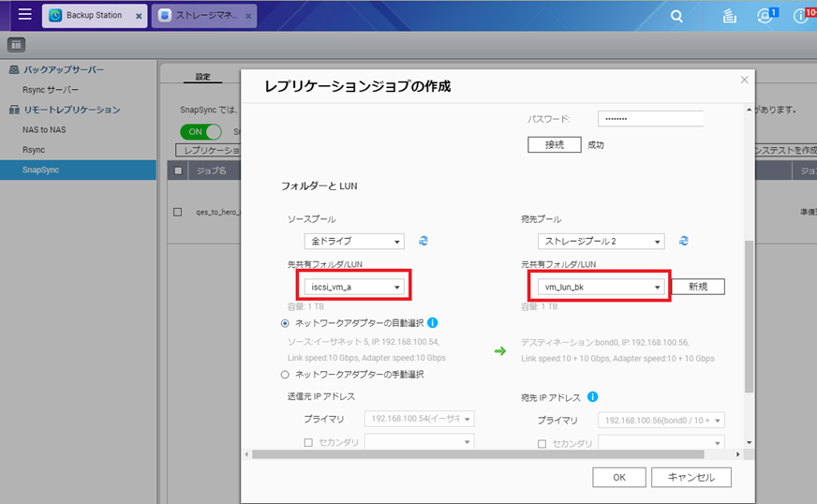Select Rsync in the sidebar
The height and width of the screenshot is (504, 817).
(34, 150)
